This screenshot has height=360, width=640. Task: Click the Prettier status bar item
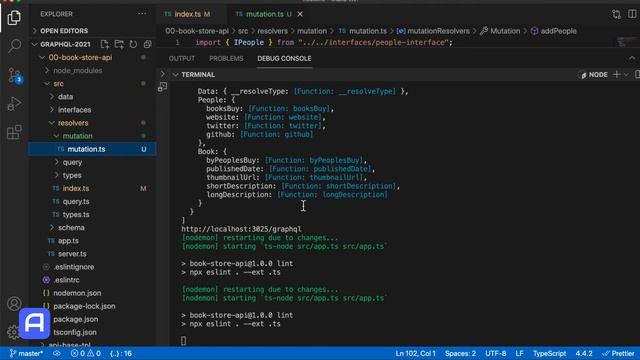tap(619, 353)
